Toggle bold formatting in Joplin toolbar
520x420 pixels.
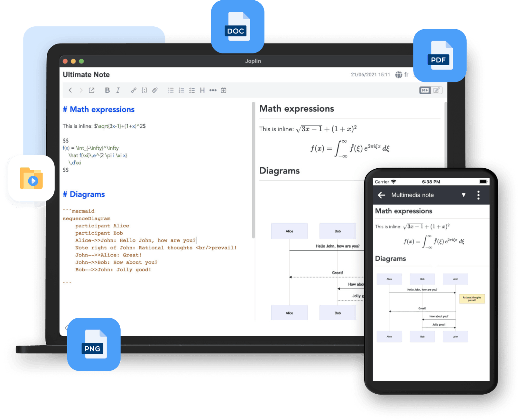pyautogui.click(x=107, y=90)
